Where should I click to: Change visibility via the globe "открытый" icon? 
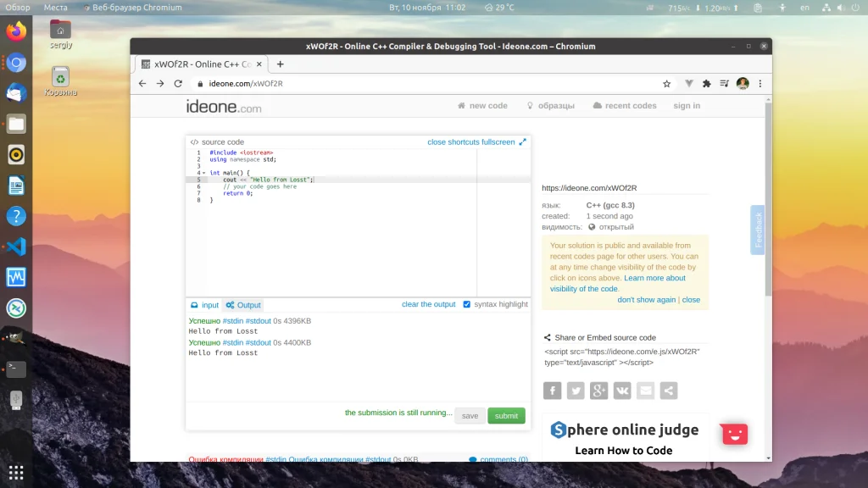pos(592,227)
